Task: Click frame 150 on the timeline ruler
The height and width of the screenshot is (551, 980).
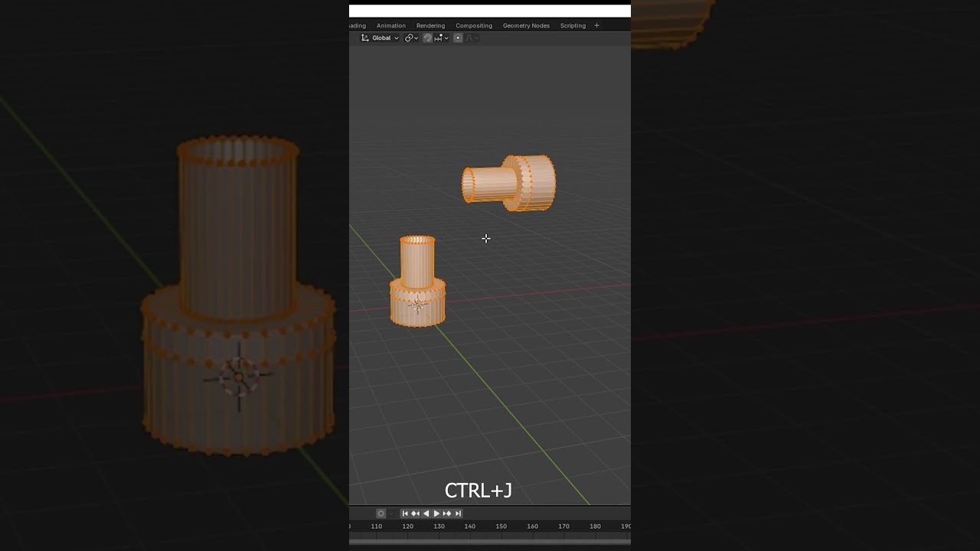Action: [x=501, y=527]
